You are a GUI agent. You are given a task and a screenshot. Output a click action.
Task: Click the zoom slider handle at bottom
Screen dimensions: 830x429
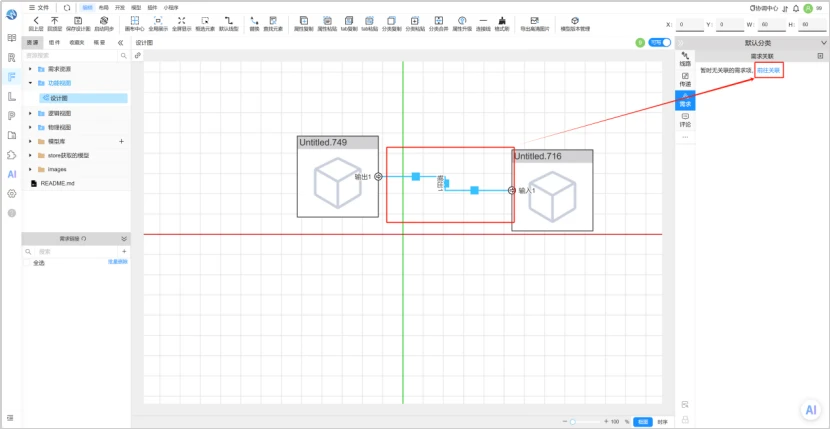click(x=573, y=422)
